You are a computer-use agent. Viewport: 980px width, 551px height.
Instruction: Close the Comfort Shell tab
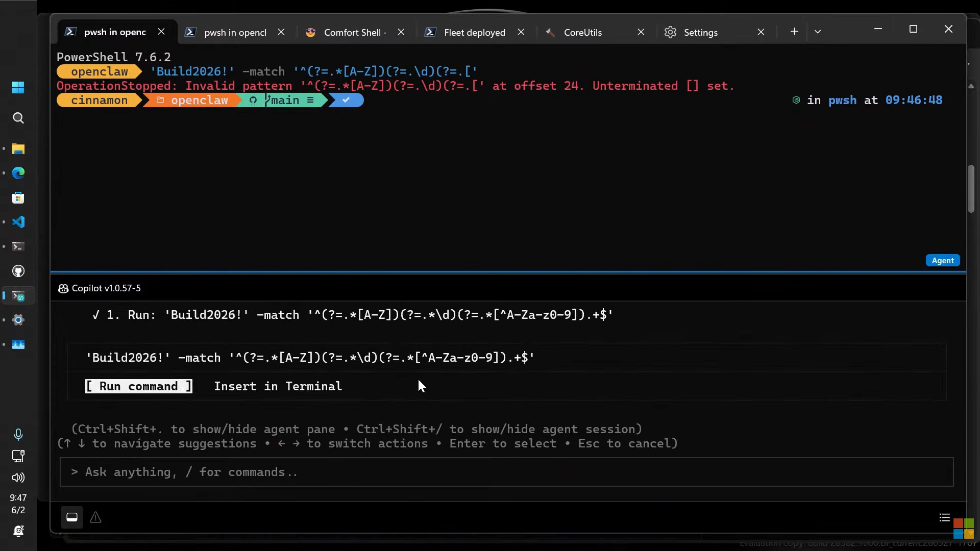401,32
